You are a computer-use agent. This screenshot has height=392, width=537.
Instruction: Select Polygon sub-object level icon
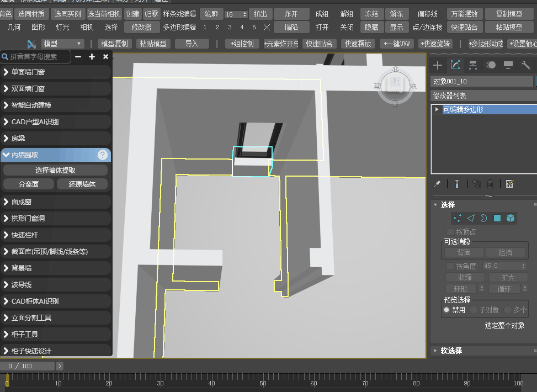pos(497,218)
